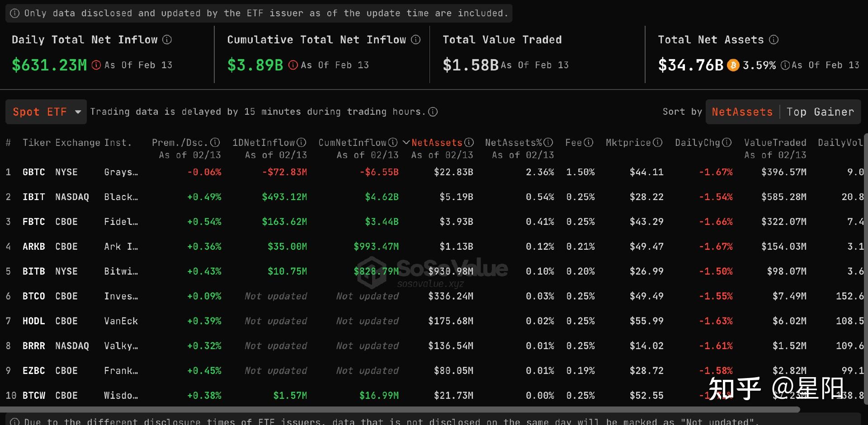Viewport: 868px width, 425px height.
Task: Click info icon on CumNetInflow column header
Action: 393,143
